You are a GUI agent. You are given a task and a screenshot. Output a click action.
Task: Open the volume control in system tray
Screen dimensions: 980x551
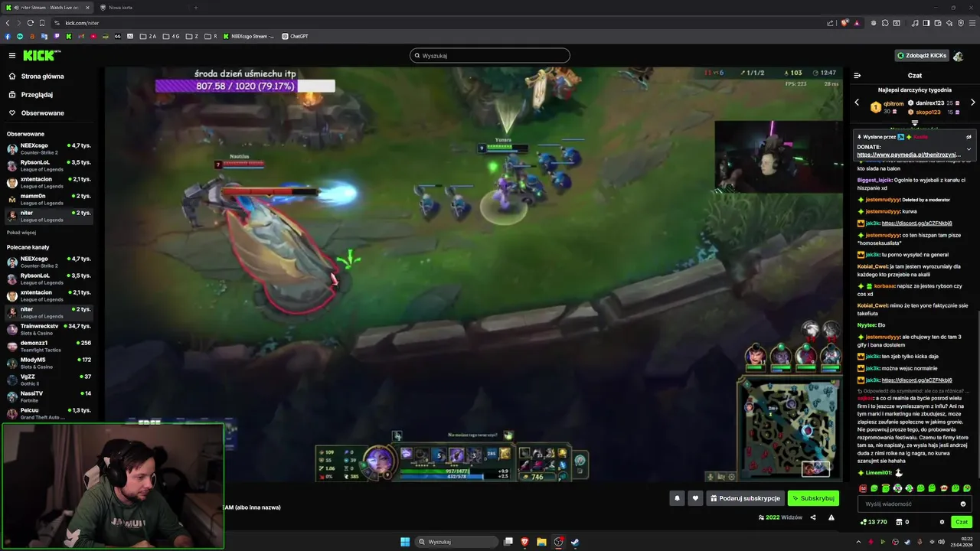pyautogui.click(x=943, y=542)
